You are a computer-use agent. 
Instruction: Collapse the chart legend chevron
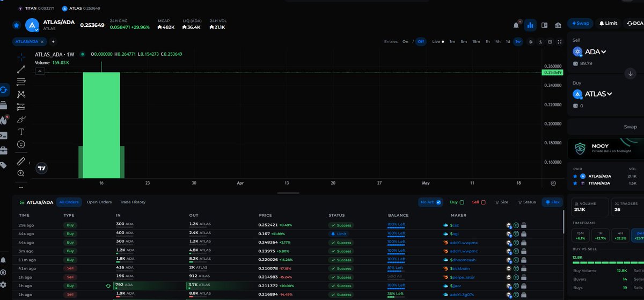pyautogui.click(x=40, y=71)
